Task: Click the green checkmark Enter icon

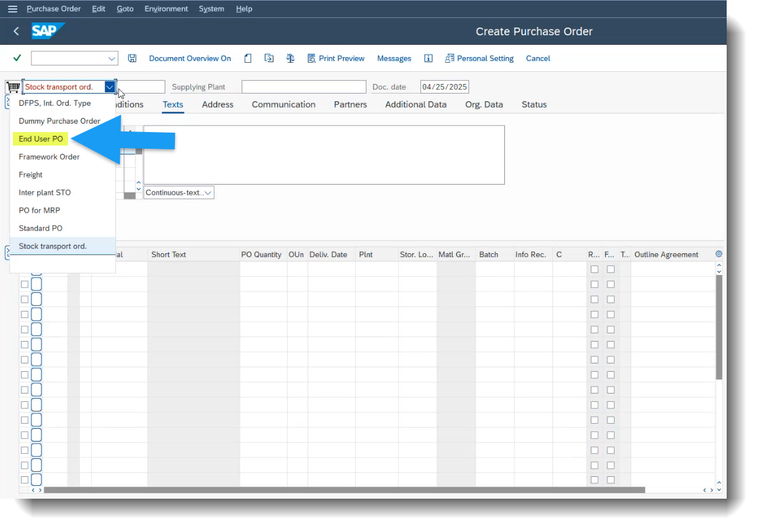Action: (17, 58)
